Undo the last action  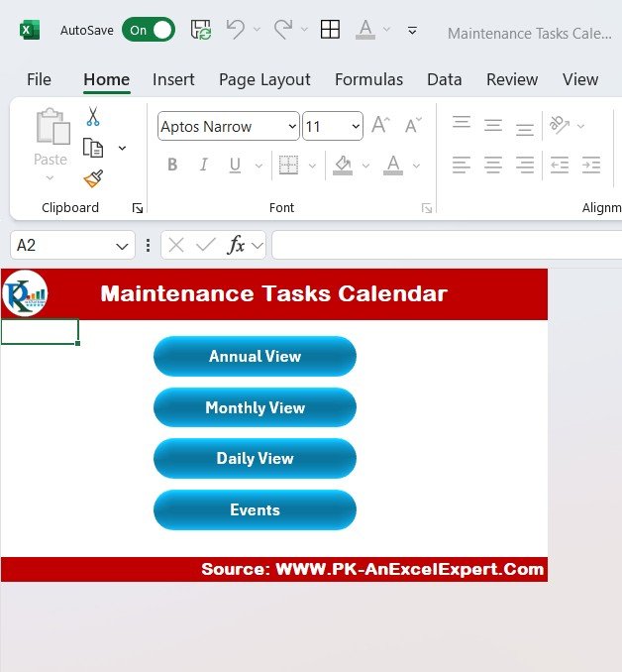click(236, 30)
